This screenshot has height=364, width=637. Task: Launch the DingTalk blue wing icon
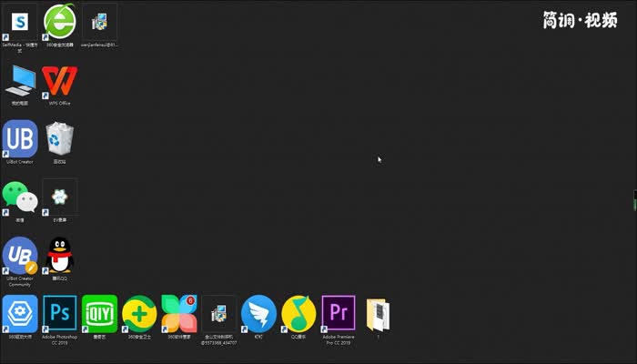tap(258, 313)
